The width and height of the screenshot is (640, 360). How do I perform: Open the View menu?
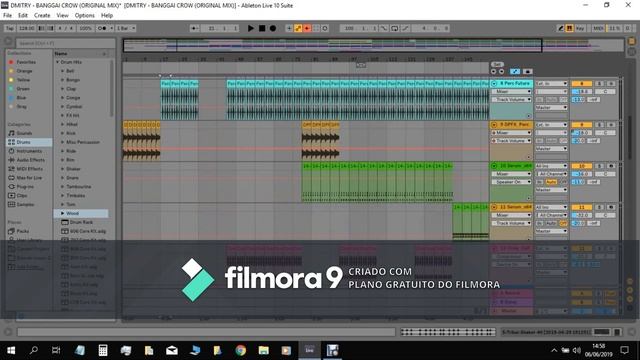coord(62,15)
